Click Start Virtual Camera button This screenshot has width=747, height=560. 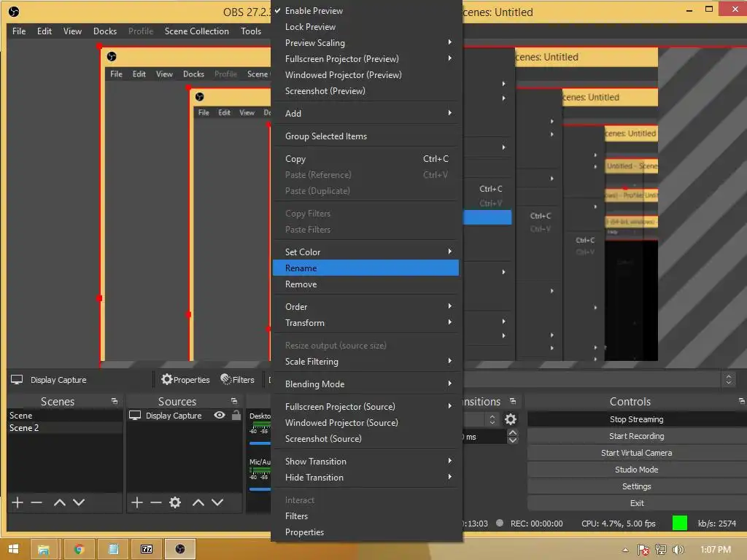click(636, 453)
